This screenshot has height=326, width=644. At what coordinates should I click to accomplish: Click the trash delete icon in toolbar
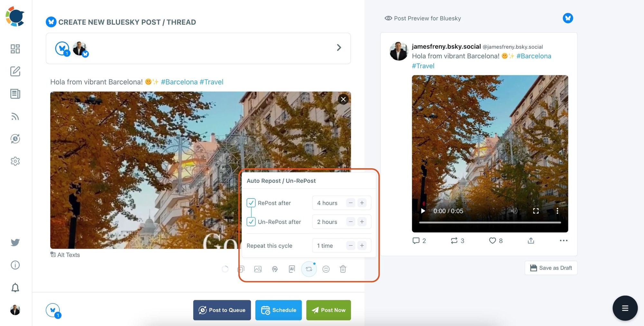(343, 269)
